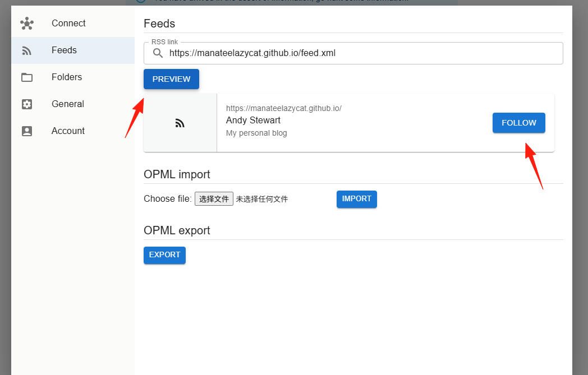This screenshot has width=588, height=375.
Task: Click the OPML export heading
Action: click(177, 230)
